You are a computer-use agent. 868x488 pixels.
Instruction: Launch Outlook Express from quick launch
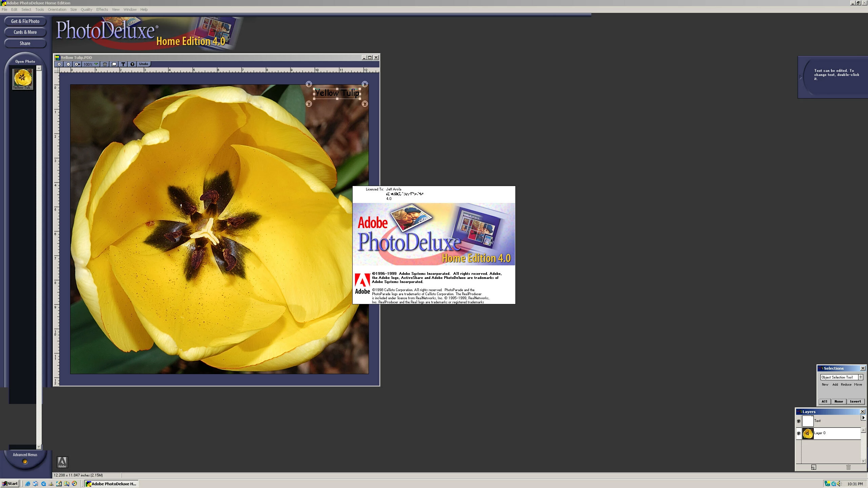click(36, 484)
